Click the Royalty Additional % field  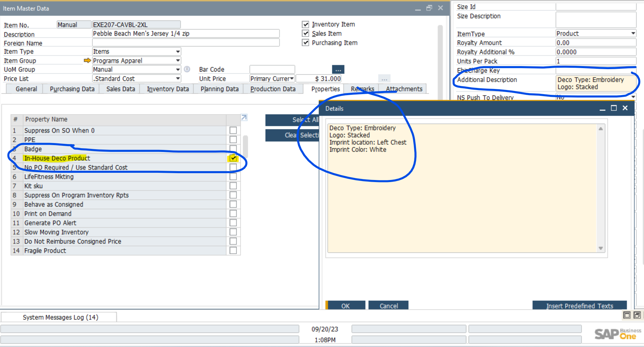click(596, 52)
